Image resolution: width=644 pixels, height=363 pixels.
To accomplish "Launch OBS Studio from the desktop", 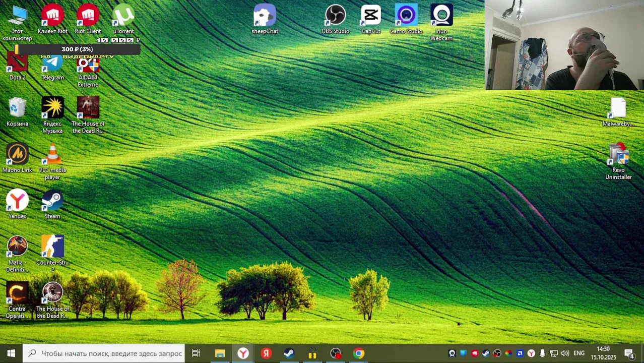I will [x=335, y=20].
